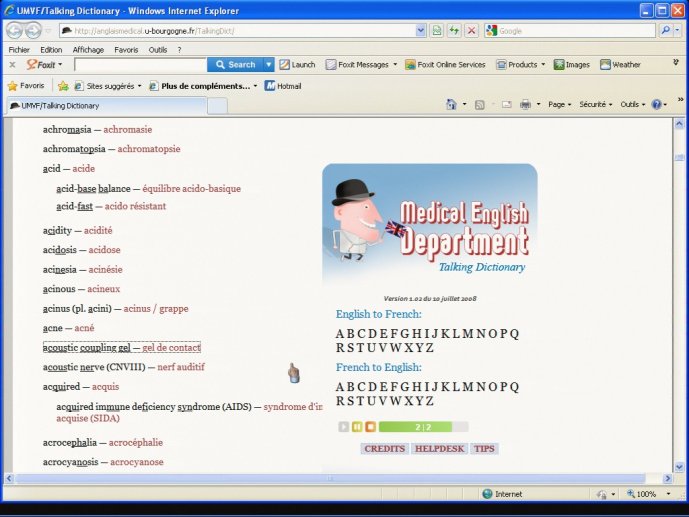The height and width of the screenshot is (517, 689).
Task: Click the Print icon
Action: point(525,105)
